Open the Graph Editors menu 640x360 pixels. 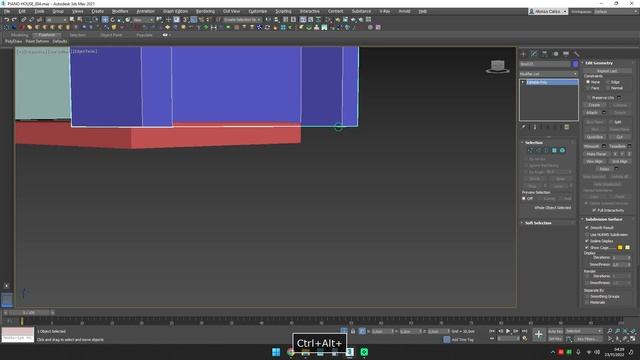click(176, 11)
